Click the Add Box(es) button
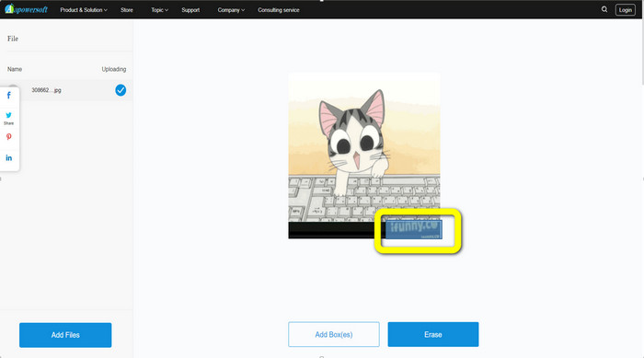The height and width of the screenshot is (358, 644). click(333, 335)
